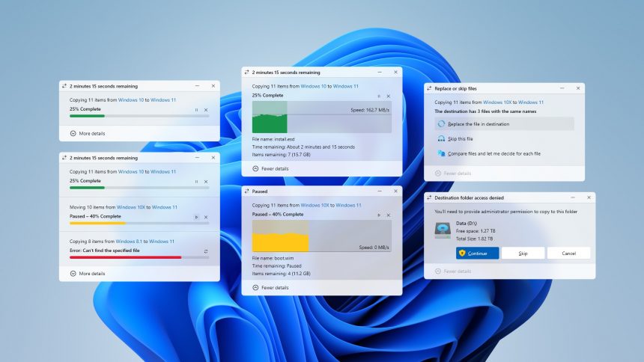Open Windows 11 link in Replace or skip dialog
644x362 pixels.
[x=531, y=102]
